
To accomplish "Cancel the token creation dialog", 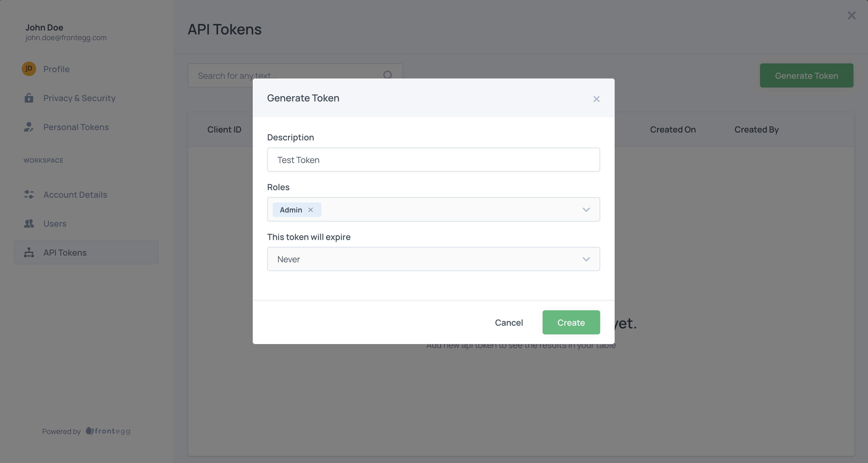I will pos(508,322).
